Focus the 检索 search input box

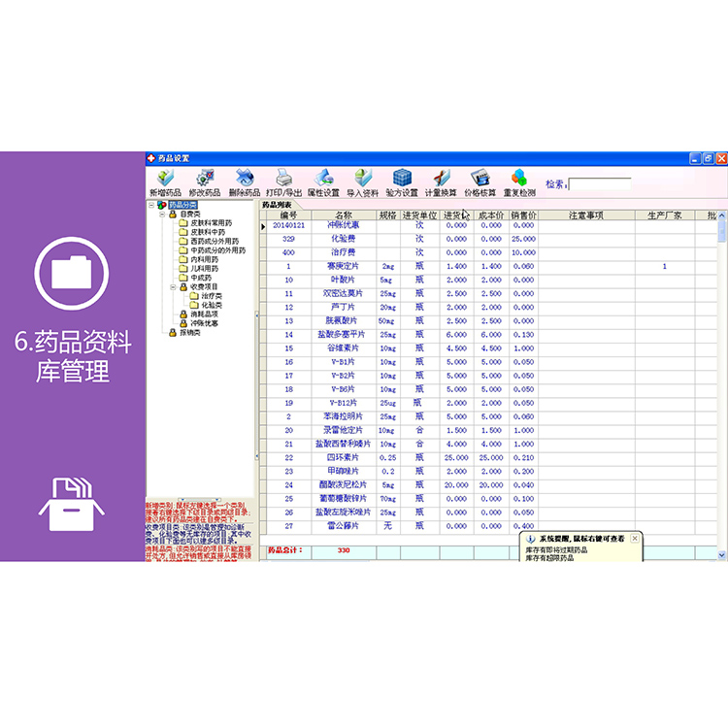click(600, 184)
